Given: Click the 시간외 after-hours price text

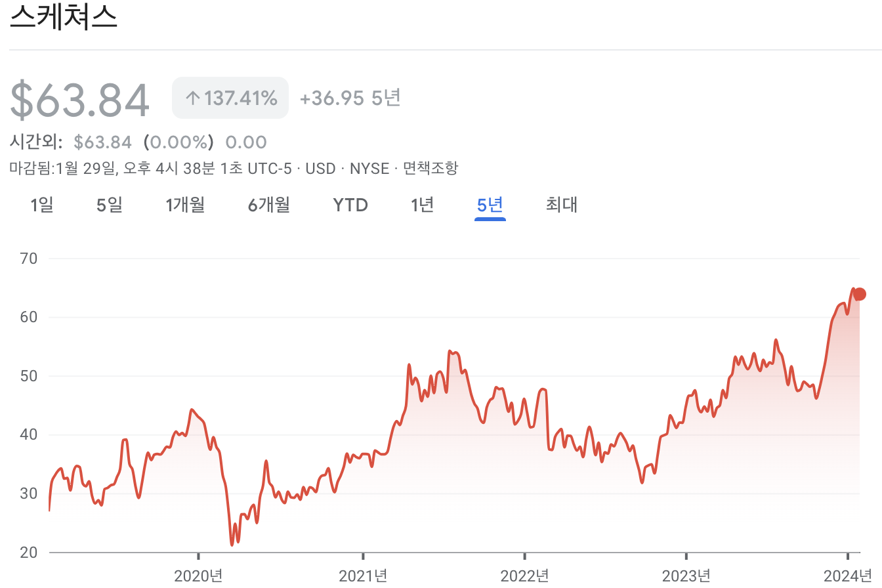Looking at the screenshot, I should 35,142.
